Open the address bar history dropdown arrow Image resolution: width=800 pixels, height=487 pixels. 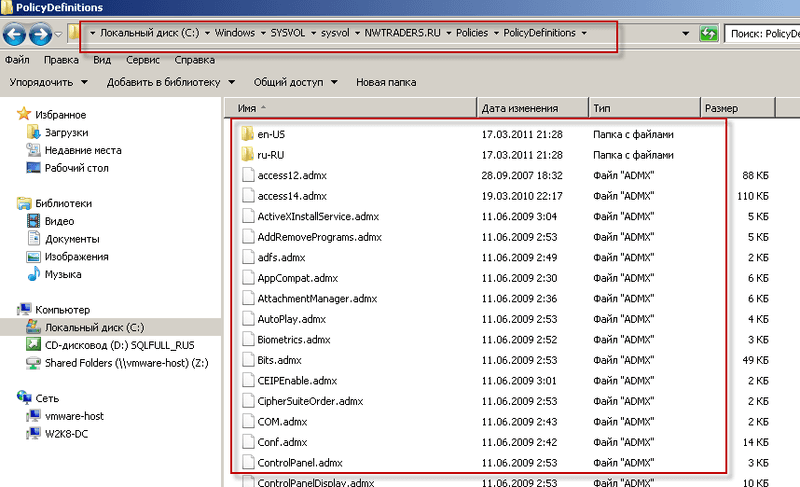click(686, 34)
